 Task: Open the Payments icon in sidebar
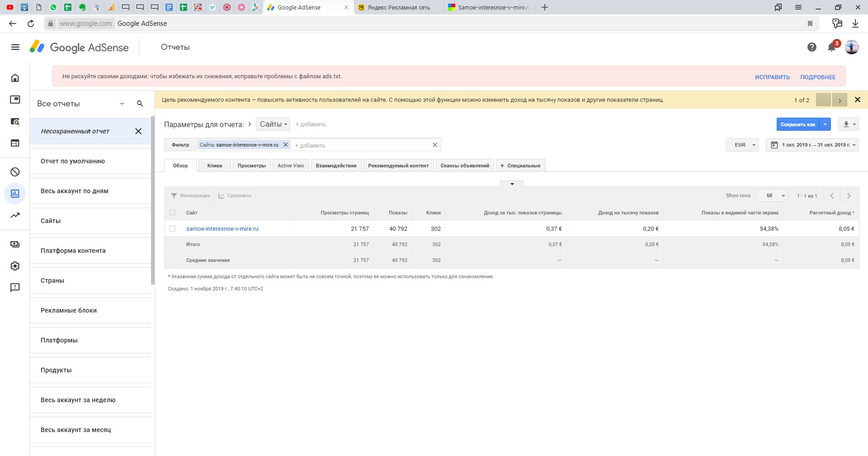click(x=15, y=244)
